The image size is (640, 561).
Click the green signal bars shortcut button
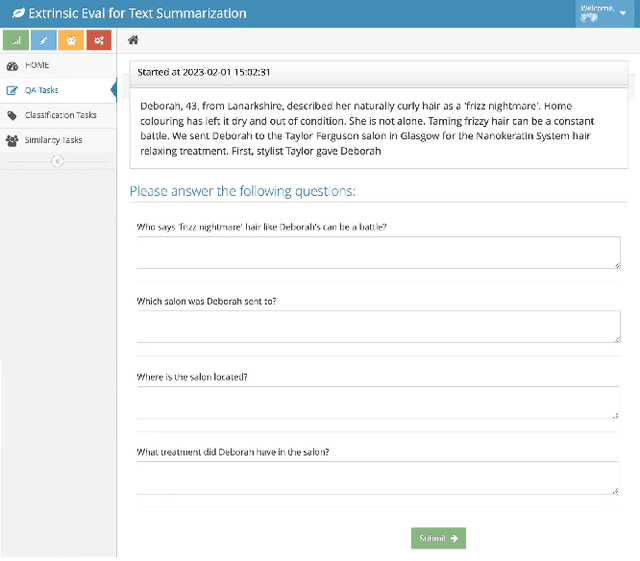click(x=15, y=40)
